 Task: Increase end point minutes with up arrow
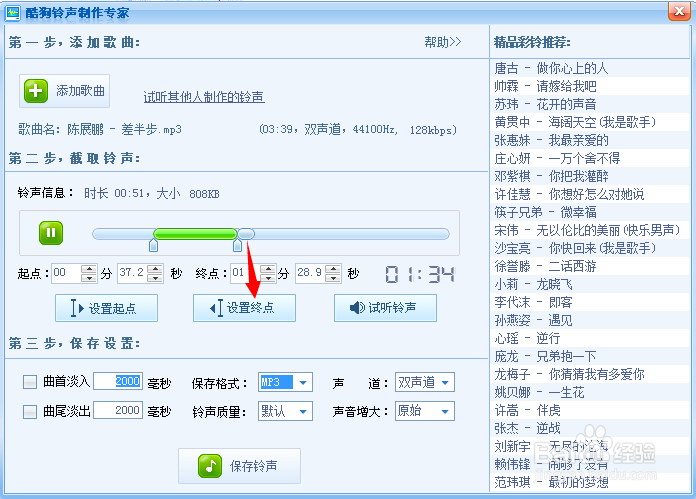click(268, 269)
